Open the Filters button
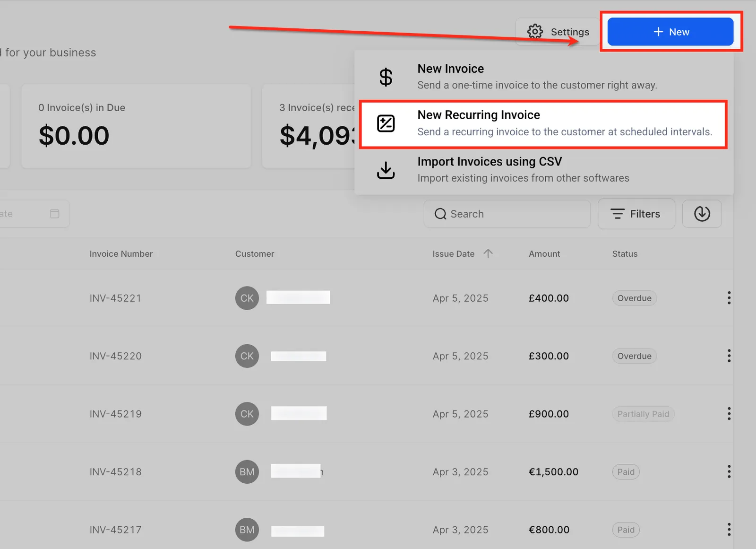This screenshot has width=756, height=549. click(636, 214)
